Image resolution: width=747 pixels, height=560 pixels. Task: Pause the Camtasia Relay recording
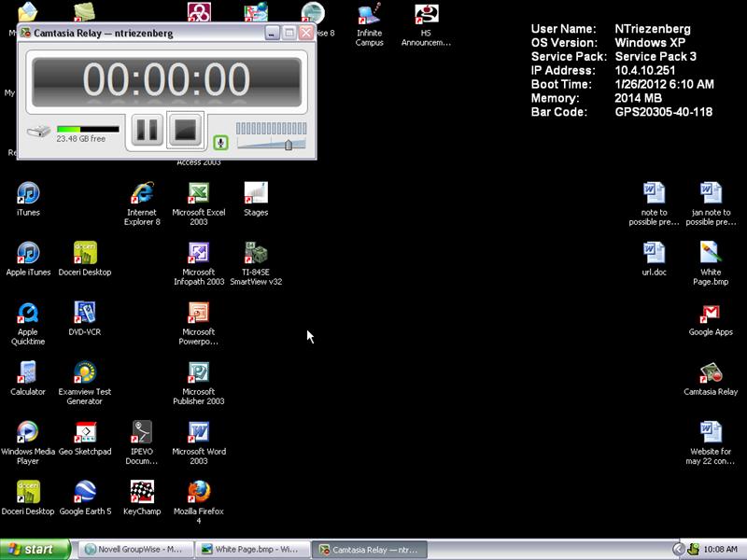pos(147,130)
